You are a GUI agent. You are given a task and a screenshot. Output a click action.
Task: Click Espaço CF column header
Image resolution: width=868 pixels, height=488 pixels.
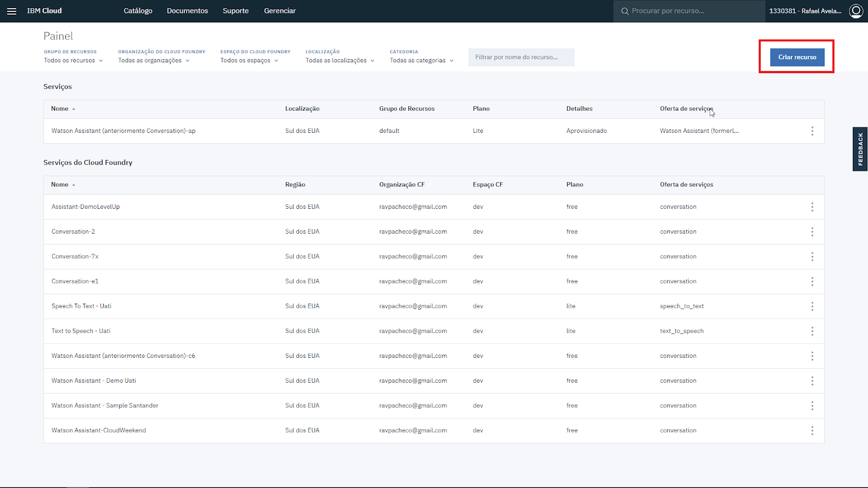[x=488, y=184]
